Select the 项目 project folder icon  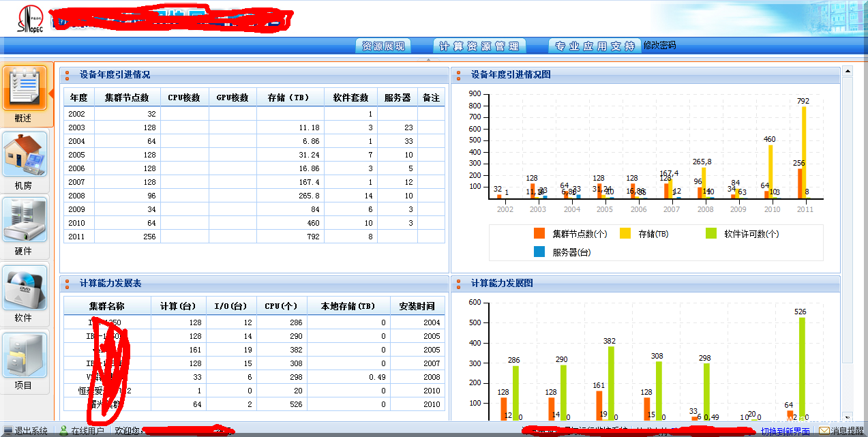[25, 355]
